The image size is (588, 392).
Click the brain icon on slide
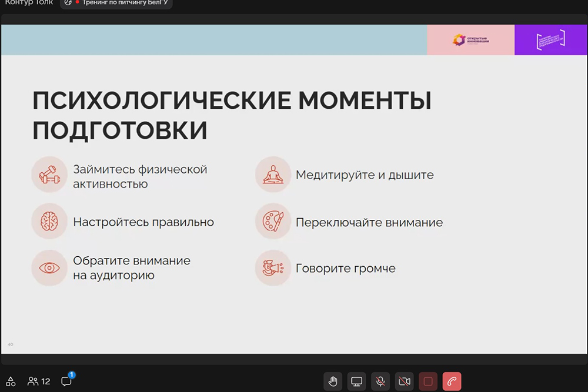[x=49, y=222]
